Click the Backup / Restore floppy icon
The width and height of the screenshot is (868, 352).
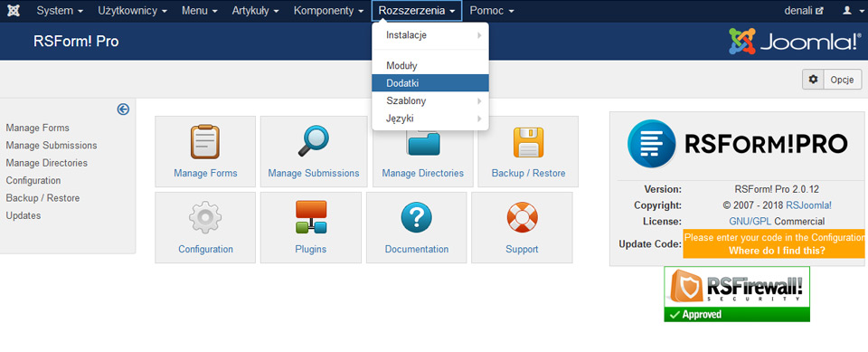[x=529, y=142]
